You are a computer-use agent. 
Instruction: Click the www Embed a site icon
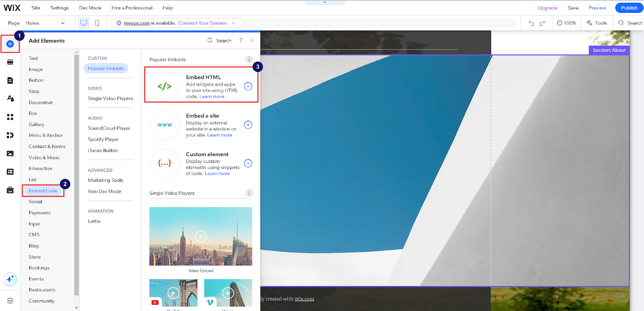(x=165, y=125)
